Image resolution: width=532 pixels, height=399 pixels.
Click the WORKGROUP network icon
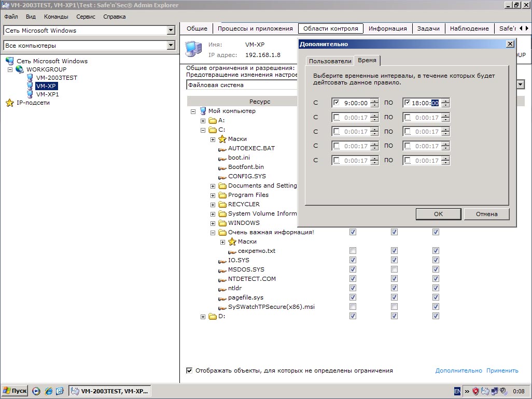coord(20,69)
